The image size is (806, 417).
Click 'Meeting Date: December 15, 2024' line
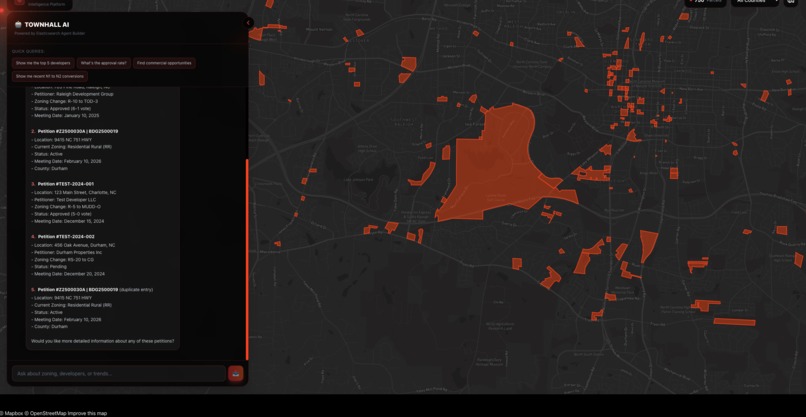(x=68, y=221)
